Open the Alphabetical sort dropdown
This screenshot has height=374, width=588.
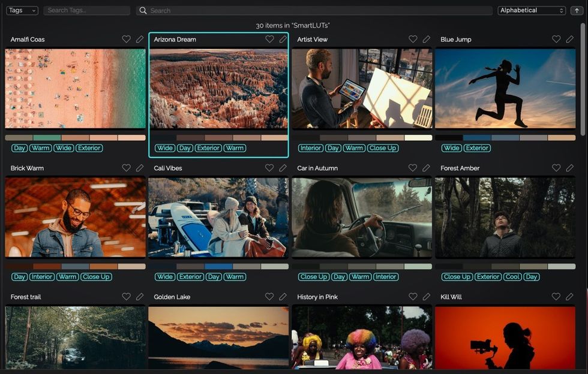(532, 11)
